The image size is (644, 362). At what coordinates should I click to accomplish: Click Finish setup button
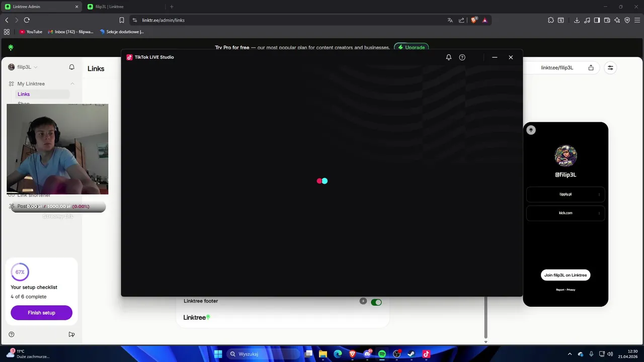pyautogui.click(x=41, y=313)
